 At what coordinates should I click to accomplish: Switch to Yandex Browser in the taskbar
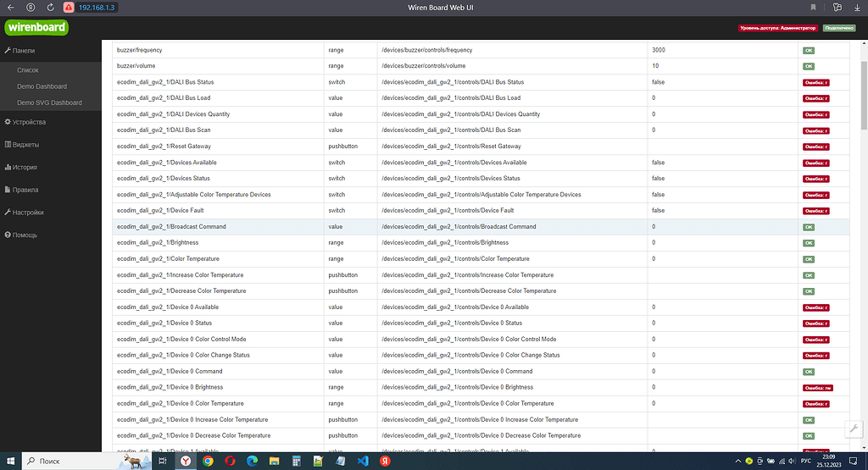pyautogui.click(x=186, y=461)
